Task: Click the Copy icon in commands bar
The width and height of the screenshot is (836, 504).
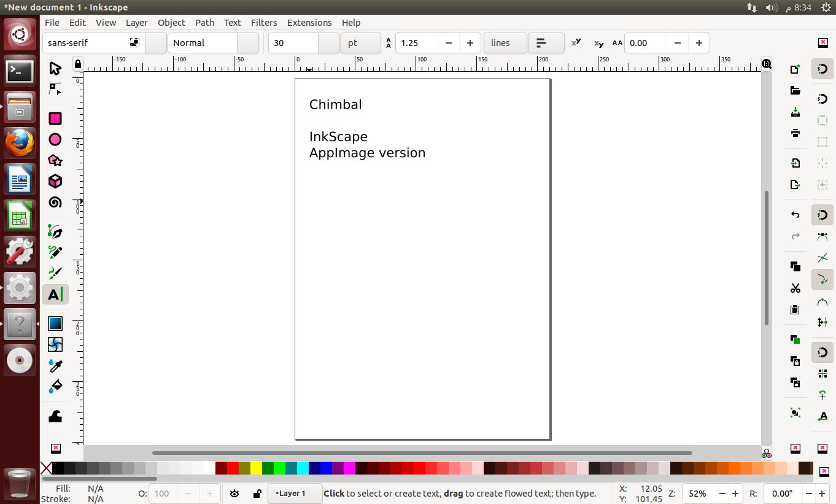Action: (x=795, y=266)
